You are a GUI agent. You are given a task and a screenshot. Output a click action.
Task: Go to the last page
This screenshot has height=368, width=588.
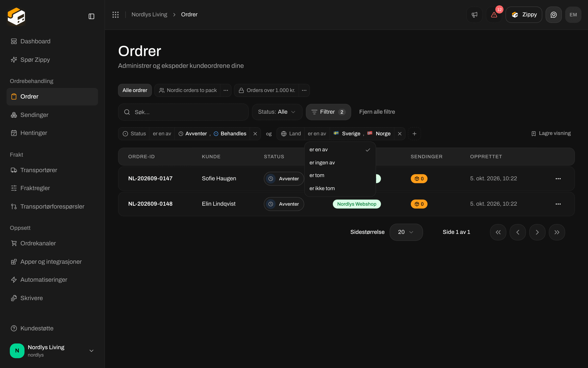557,232
